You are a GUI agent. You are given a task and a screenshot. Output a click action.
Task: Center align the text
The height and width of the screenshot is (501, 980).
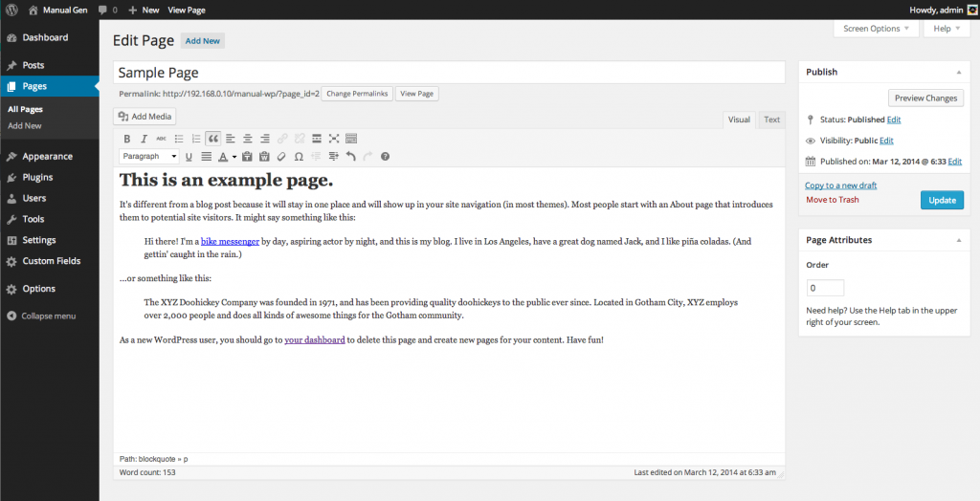248,139
